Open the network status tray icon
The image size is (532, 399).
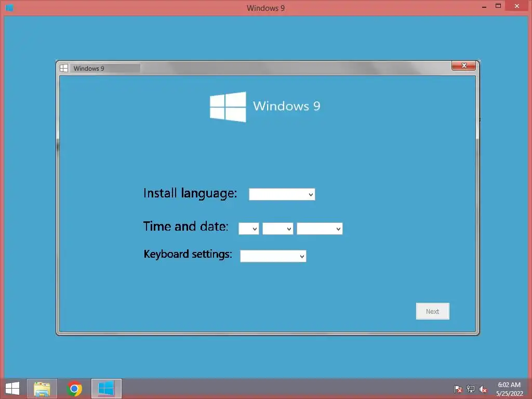[471, 389]
